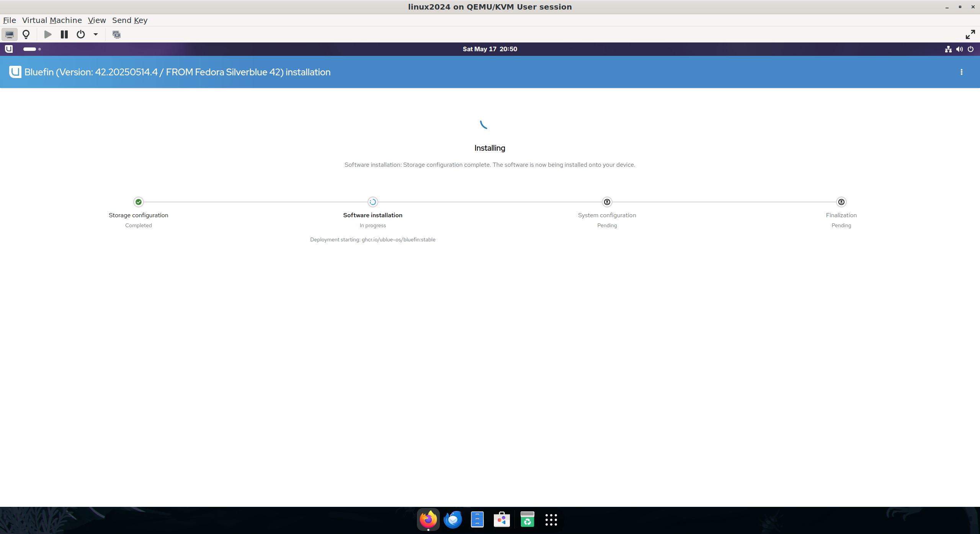Click the guest volume icon
Image resolution: width=980 pixels, height=534 pixels.
click(x=959, y=49)
